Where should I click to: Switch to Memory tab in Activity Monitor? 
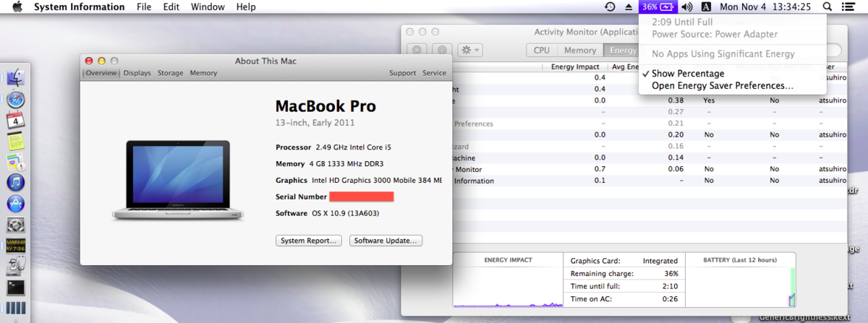coord(580,50)
